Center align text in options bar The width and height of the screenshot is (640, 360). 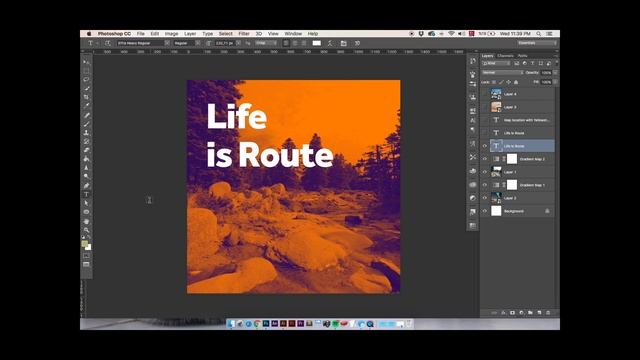(x=295, y=43)
